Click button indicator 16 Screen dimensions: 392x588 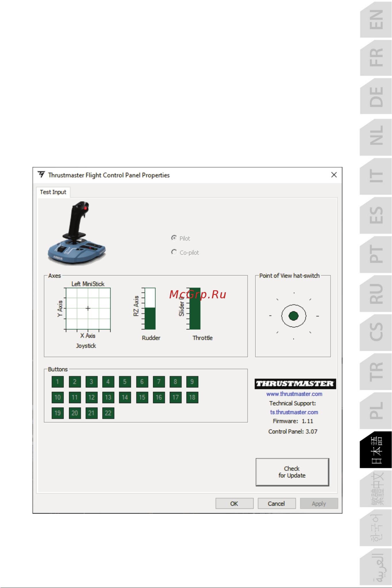(x=159, y=397)
